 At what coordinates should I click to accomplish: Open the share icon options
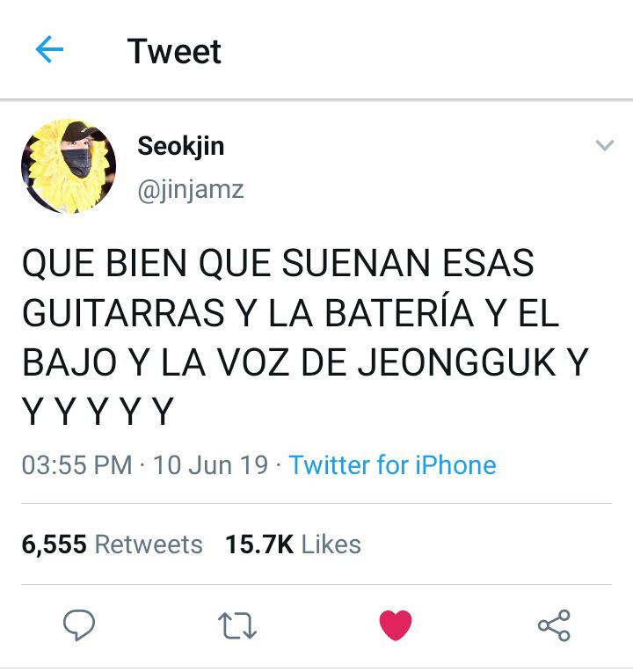tap(554, 625)
